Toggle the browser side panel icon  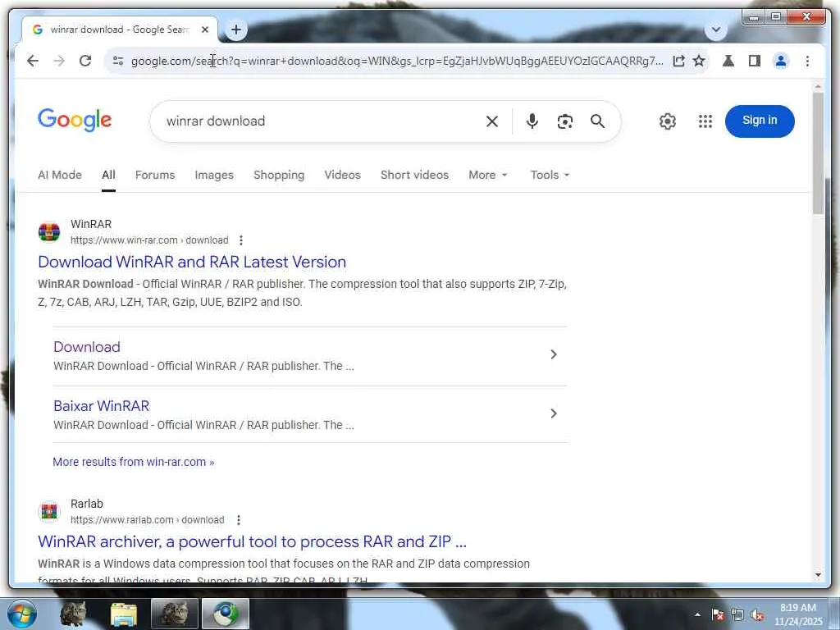coord(755,61)
